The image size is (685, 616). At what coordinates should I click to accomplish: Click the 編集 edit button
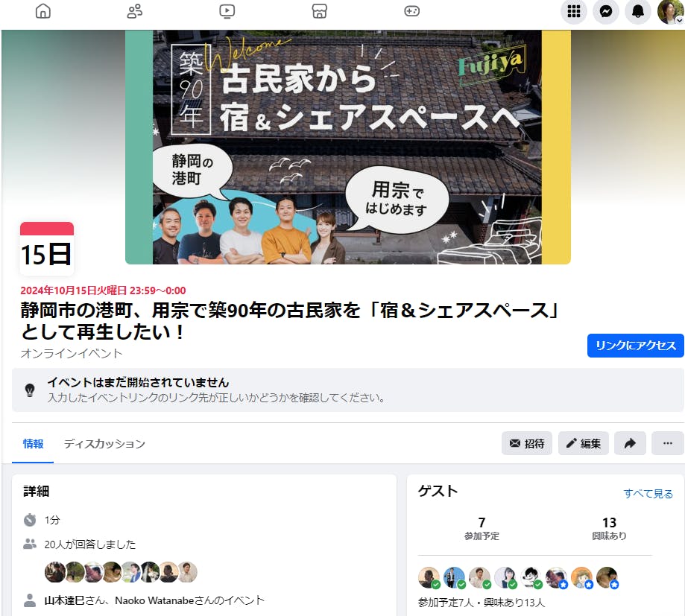point(583,443)
